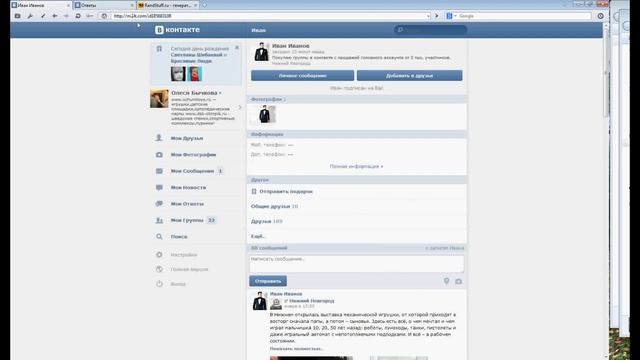640x360 pixels.
Task: Click the friends icon beside Мои Друзья
Action: [x=159, y=138]
